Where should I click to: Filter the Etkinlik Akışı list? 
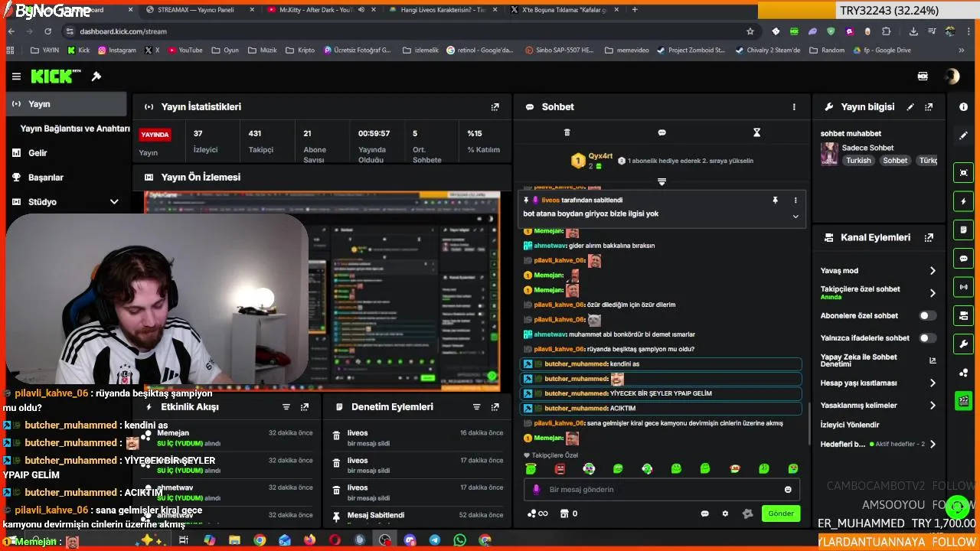[x=286, y=407]
